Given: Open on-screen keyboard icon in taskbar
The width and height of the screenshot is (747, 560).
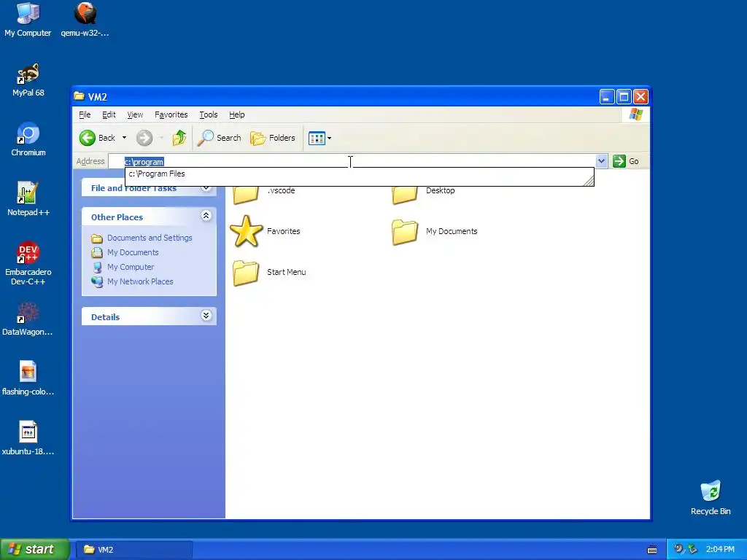Looking at the screenshot, I should click(652, 550).
